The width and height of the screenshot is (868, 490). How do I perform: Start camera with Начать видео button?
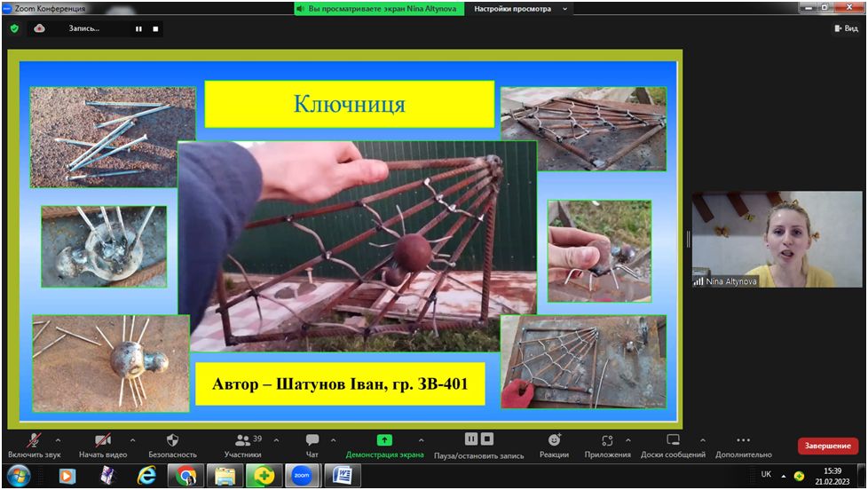tap(103, 445)
